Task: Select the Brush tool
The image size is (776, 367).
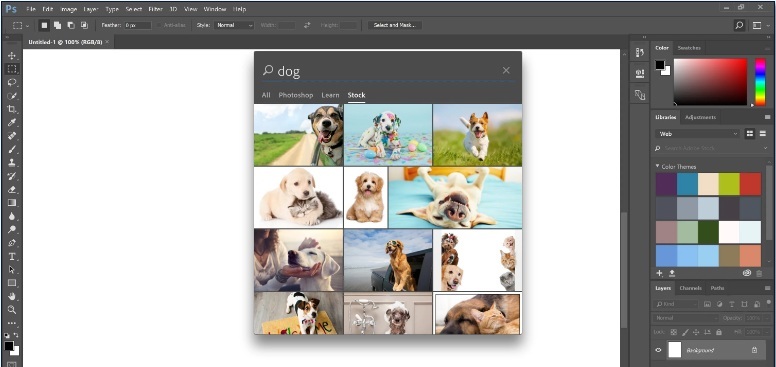Action: point(12,149)
